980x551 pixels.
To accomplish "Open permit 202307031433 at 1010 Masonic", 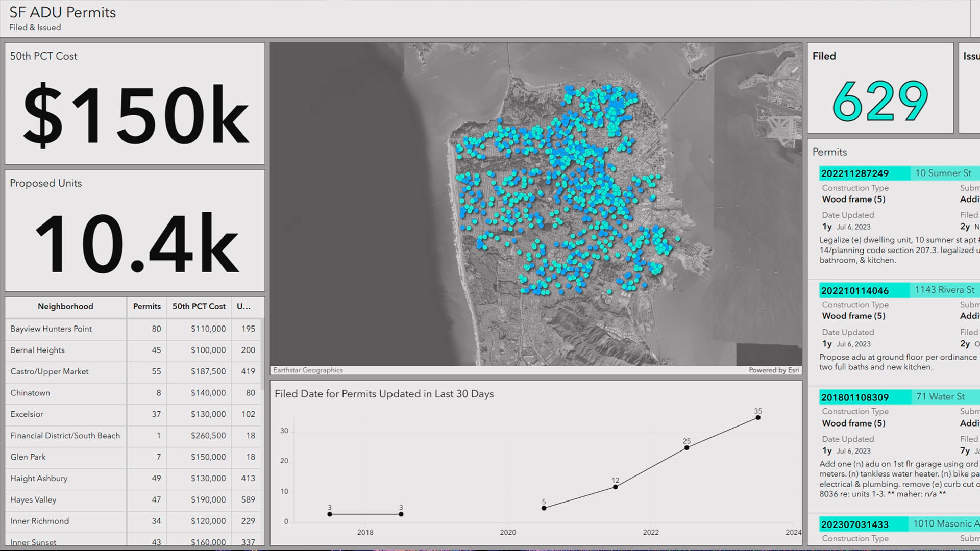I will 854,524.
